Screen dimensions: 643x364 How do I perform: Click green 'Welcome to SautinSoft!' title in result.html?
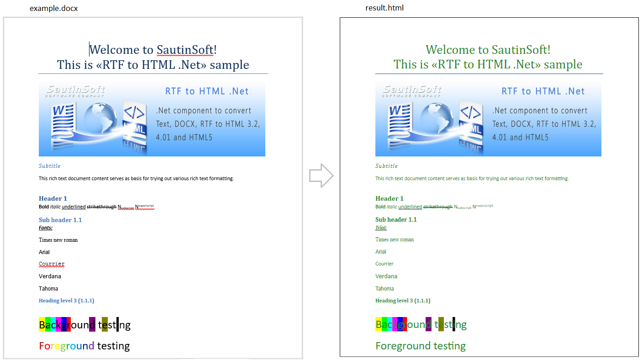pos(488,50)
